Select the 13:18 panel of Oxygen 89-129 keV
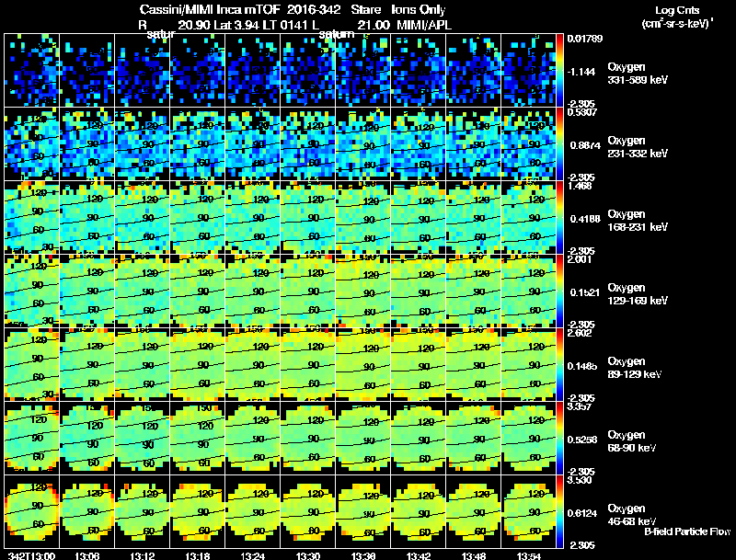Viewport: 736px width, 560px height. click(198, 364)
